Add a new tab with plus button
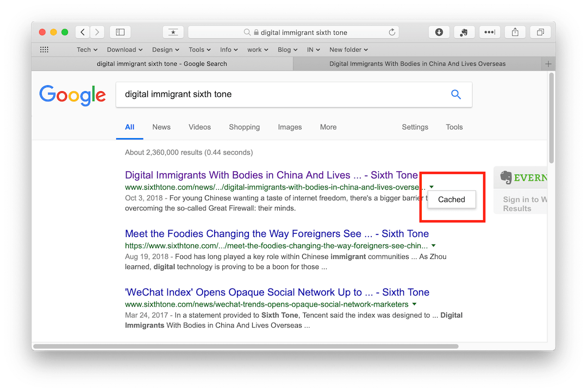Image resolution: width=587 pixels, height=392 pixels. (x=548, y=64)
